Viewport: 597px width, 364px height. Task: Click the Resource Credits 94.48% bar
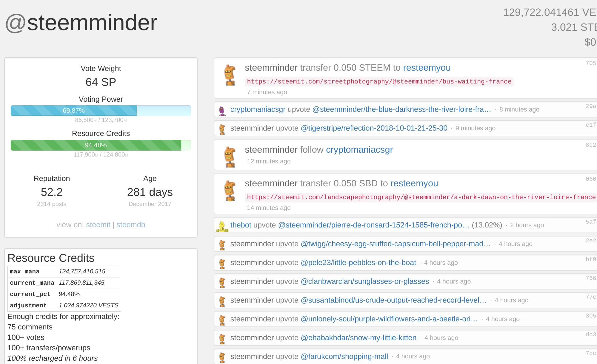point(101,145)
